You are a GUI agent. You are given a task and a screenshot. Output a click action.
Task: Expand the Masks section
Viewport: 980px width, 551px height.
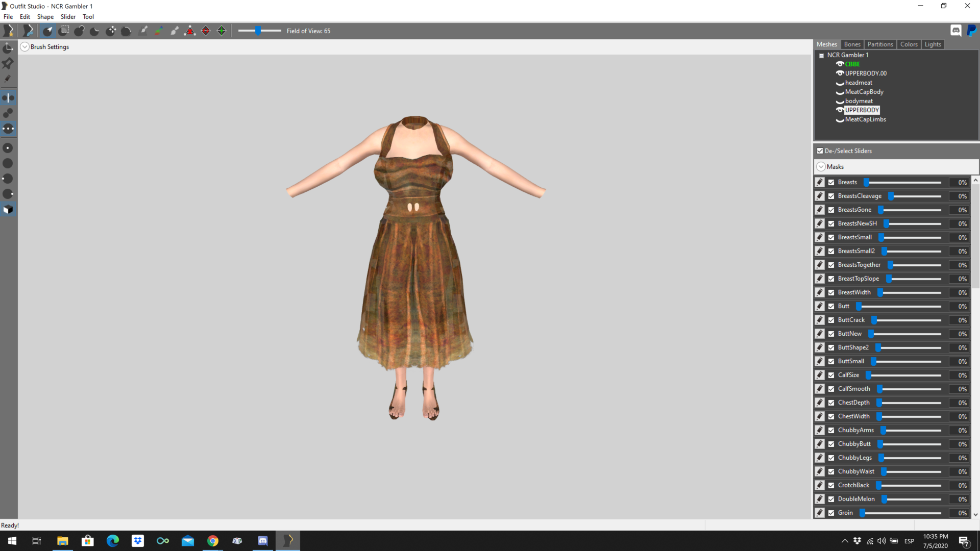pos(821,167)
